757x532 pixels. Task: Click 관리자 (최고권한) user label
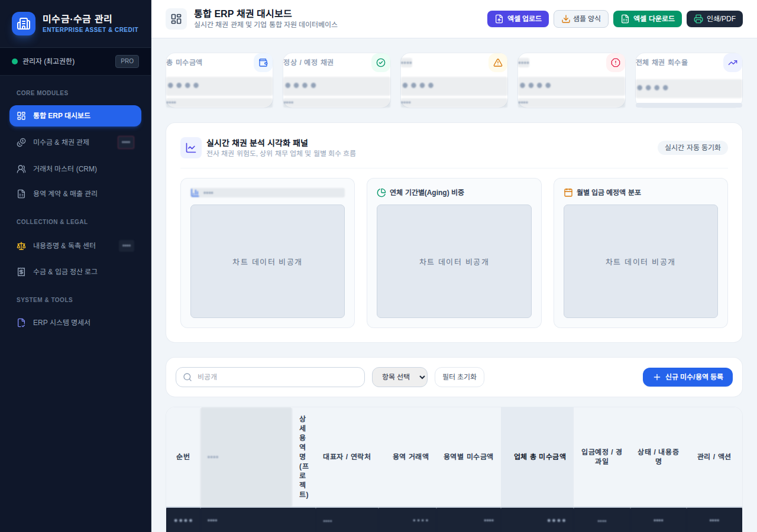tap(48, 61)
